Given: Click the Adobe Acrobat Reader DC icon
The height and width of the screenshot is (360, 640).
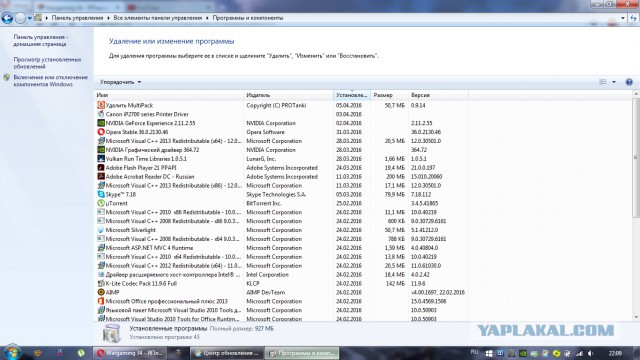Looking at the screenshot, I should [101, 176].
